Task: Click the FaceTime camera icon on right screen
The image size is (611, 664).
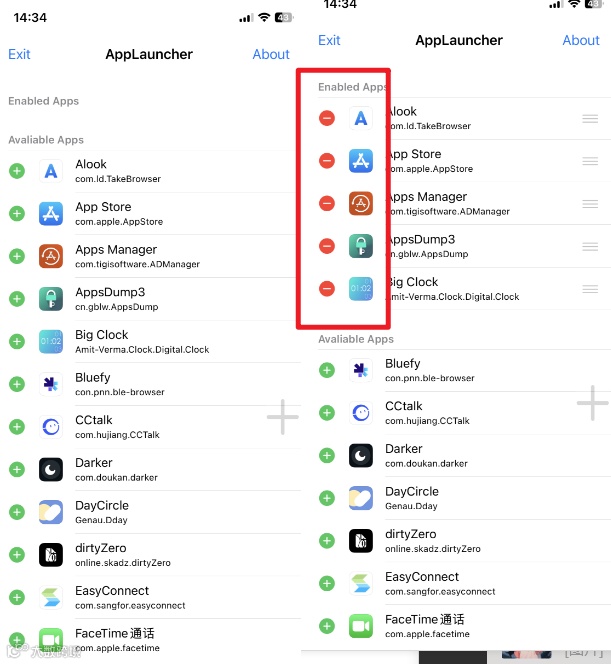Action: tap(361, 626)
